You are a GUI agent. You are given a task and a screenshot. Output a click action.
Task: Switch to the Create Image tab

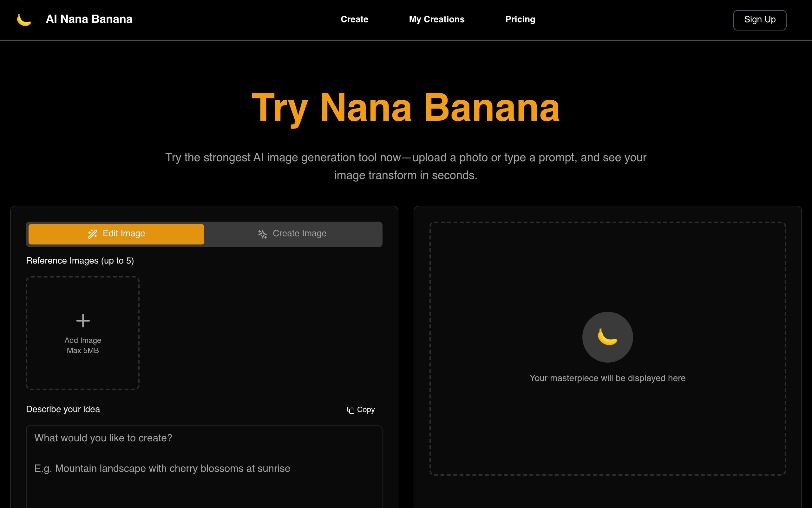tap(292, 234)
